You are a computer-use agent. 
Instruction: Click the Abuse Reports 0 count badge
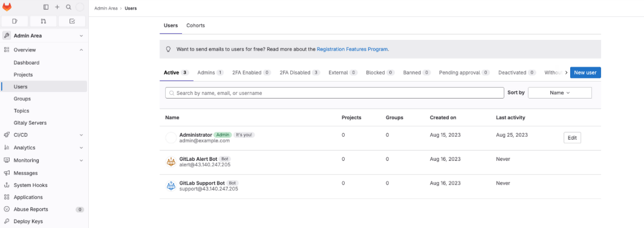coord(80,209)
